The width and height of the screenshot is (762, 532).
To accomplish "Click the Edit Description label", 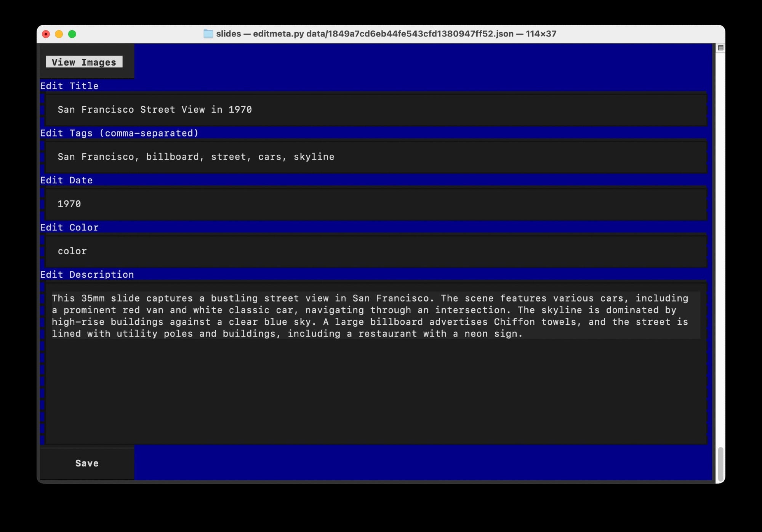I will coord(87,274).
